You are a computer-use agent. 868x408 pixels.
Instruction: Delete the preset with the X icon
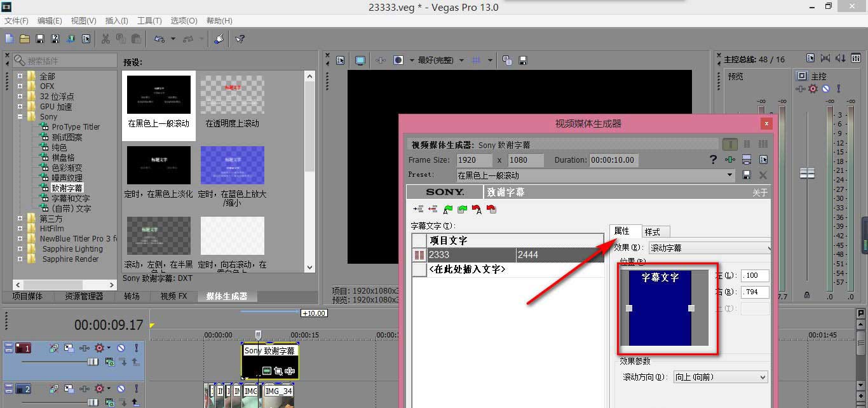pyautogui.click(x=763, y=175)
